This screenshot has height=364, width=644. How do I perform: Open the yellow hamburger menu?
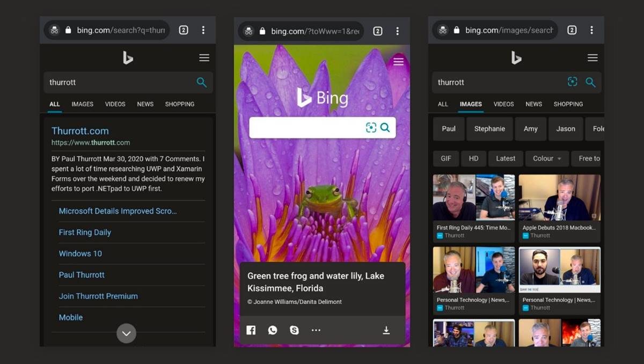pos(398,62)
